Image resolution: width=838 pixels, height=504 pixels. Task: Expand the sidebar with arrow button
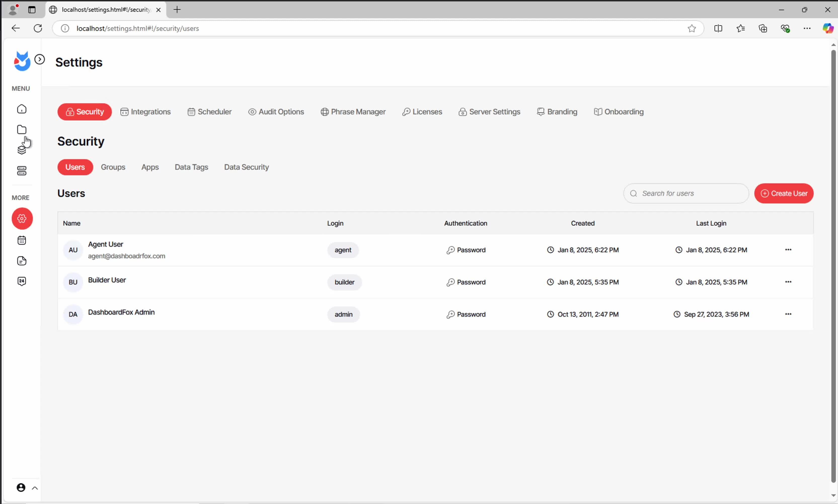click(40, 59)
